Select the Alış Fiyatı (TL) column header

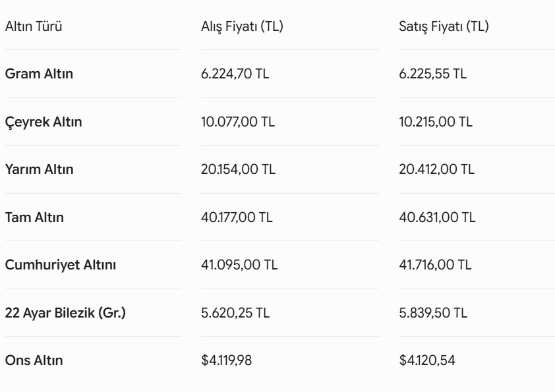click(x=242, y=26)
